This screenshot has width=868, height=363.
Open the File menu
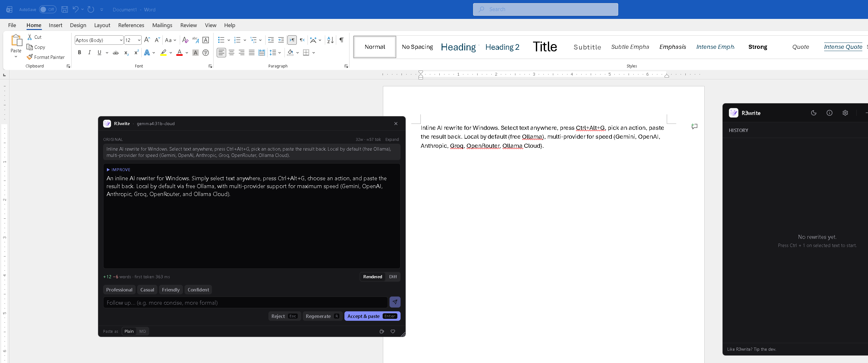[12, 25]
